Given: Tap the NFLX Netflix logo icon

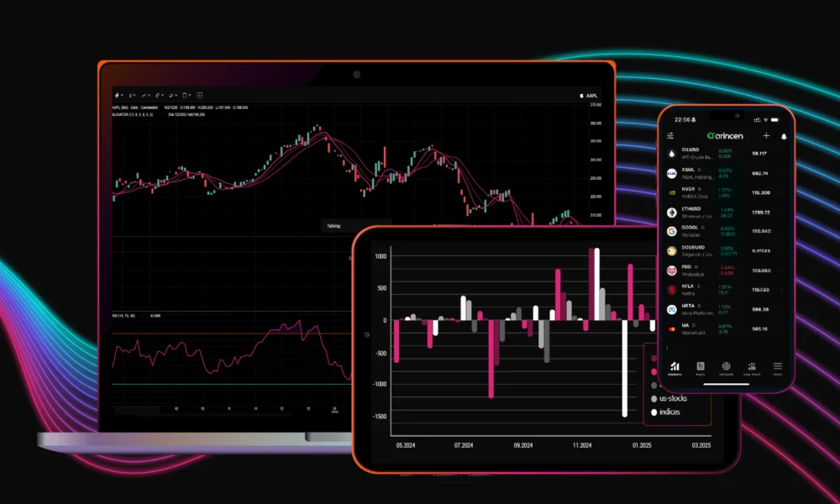Looking at the screenshot, I should (672, 290).
